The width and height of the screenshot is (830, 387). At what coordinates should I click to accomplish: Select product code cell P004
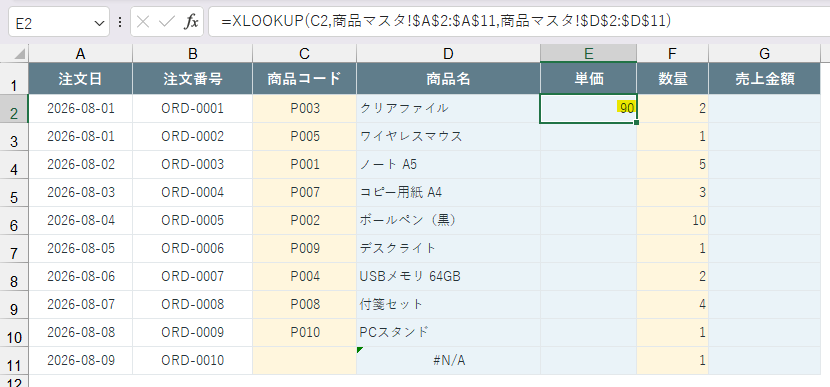tap(304, 277)
